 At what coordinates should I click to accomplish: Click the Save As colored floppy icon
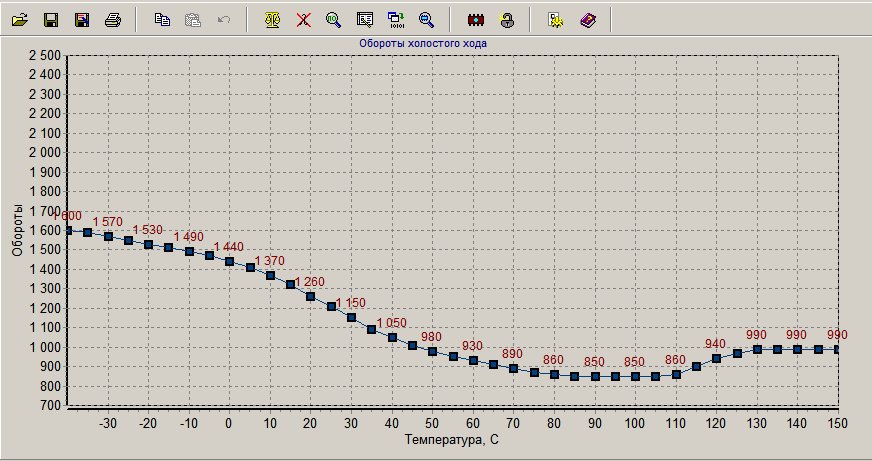(x=82, y=19)
